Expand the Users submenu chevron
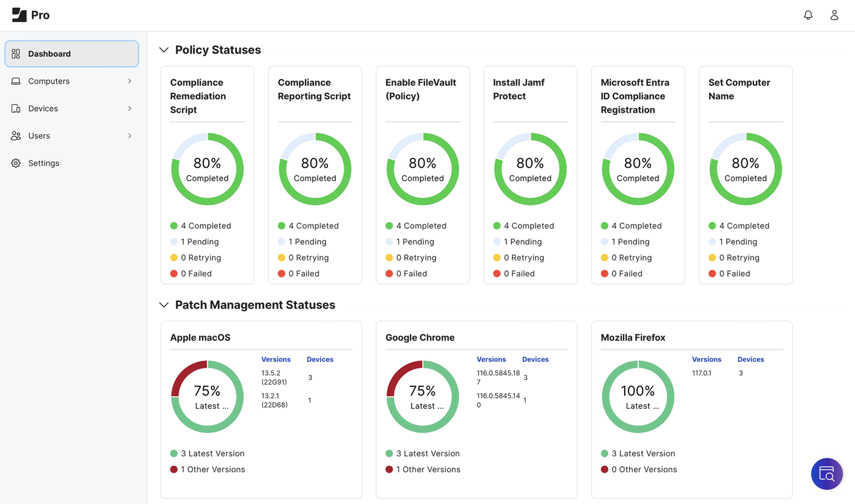This screenshot has height=504, width=855. [x=129, y=136]
